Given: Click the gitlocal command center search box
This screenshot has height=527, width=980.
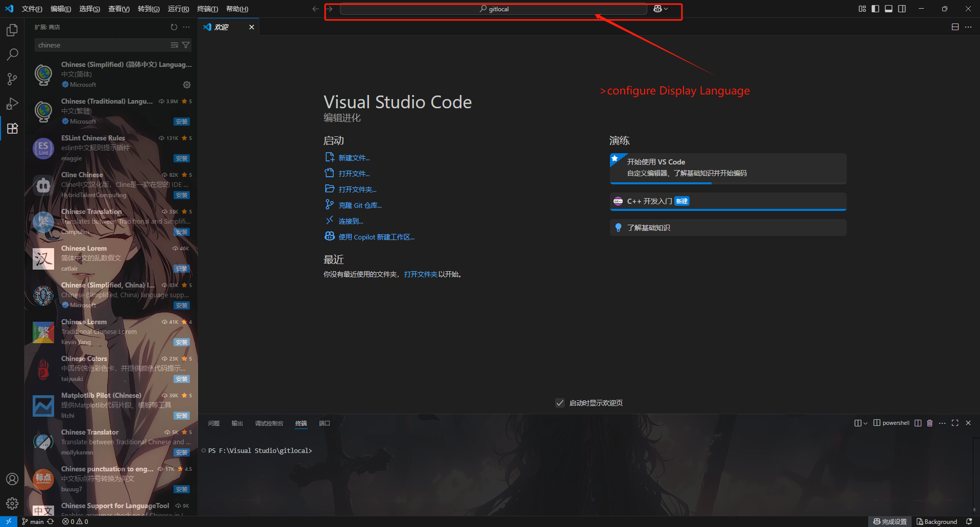Looking at the screenshot, I should pyautogui.click(x=494, y=9).
